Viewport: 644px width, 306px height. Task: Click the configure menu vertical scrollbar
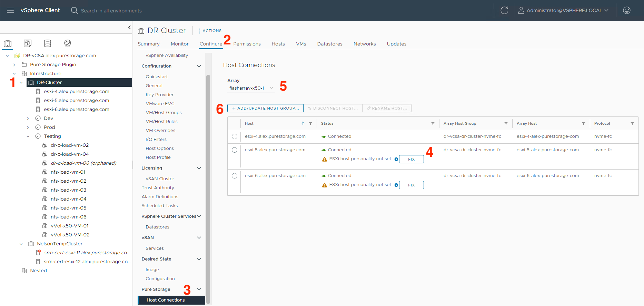[208, 190]
